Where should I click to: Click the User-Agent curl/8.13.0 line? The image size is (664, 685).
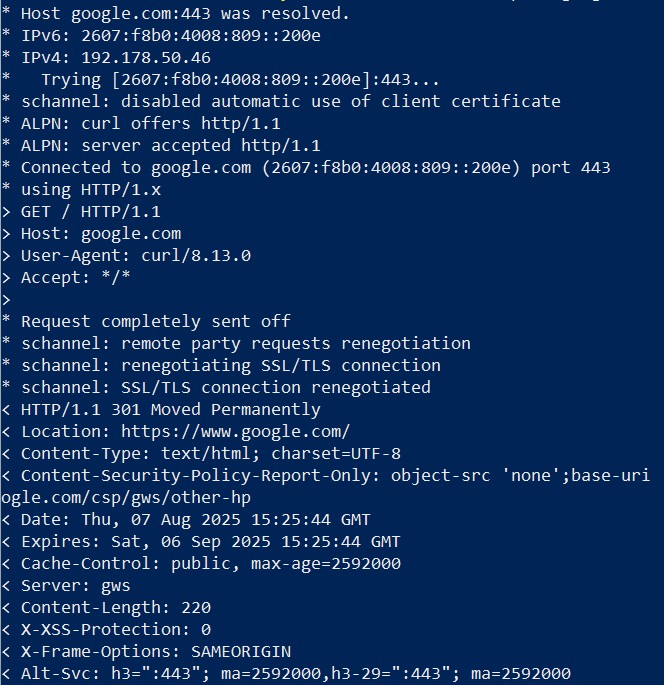[x=135, y=256]
